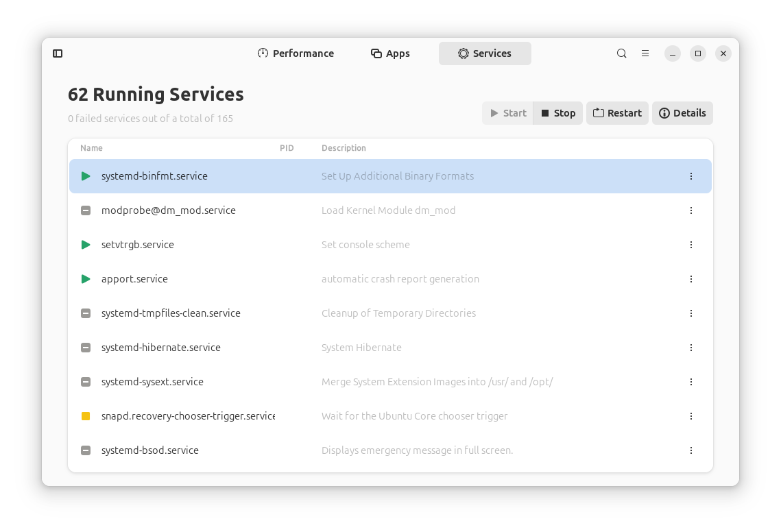The width and height of the screenshot is (781, 532).
Task: Switch to the Performance tab
Action: [x=296, y=53]
